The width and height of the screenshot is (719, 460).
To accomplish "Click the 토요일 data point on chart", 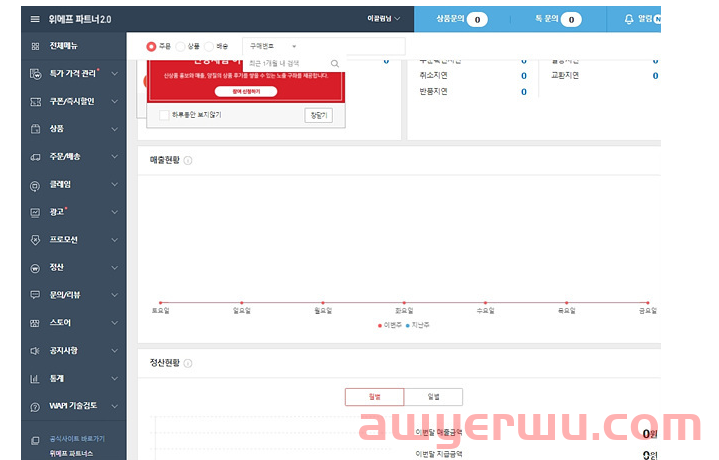I will [160, 303].
